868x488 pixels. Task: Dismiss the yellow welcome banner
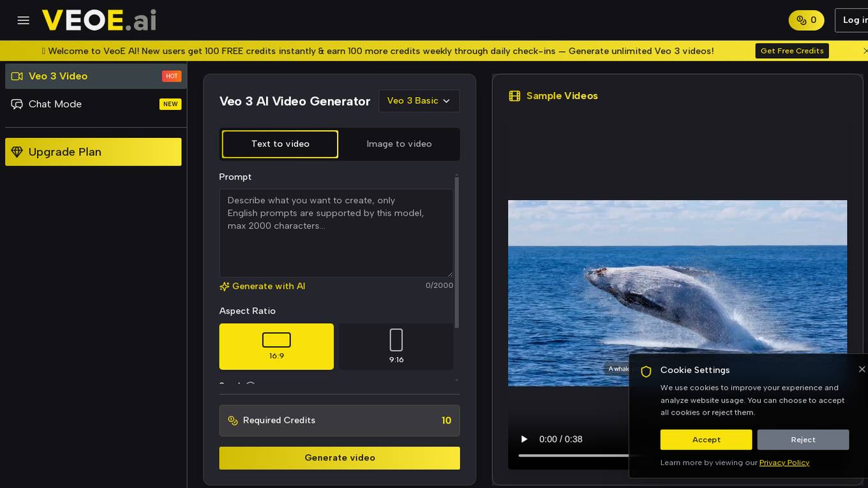pos(865,51)
